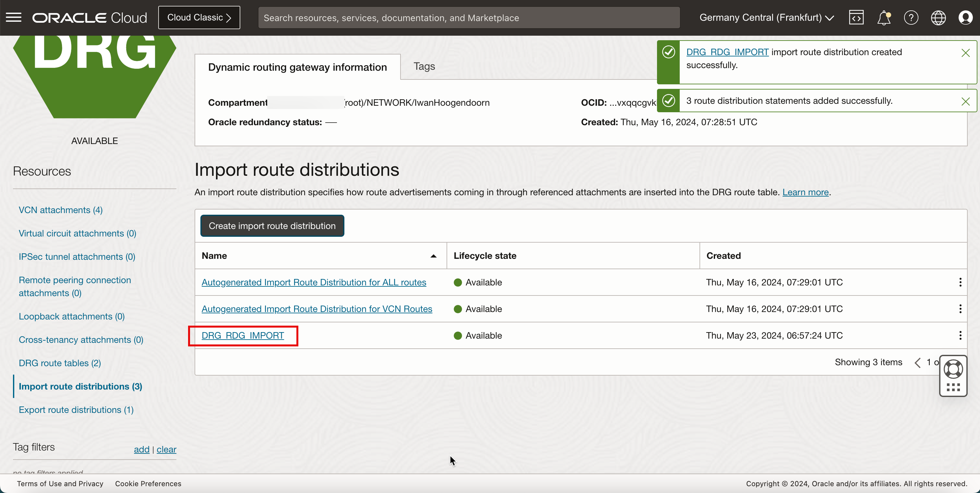This screenshot has height=493, width=980.
Task: Open DRG_RDG_IMPORT import route distribution
Action: coord(243,335)
